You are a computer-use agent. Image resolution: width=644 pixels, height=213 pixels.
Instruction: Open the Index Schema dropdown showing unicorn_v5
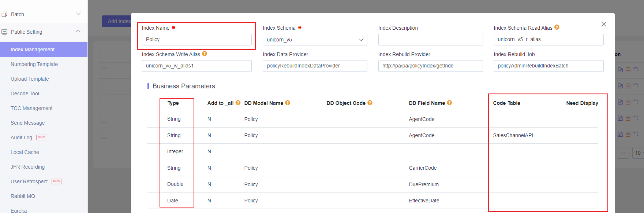point(315,40)
